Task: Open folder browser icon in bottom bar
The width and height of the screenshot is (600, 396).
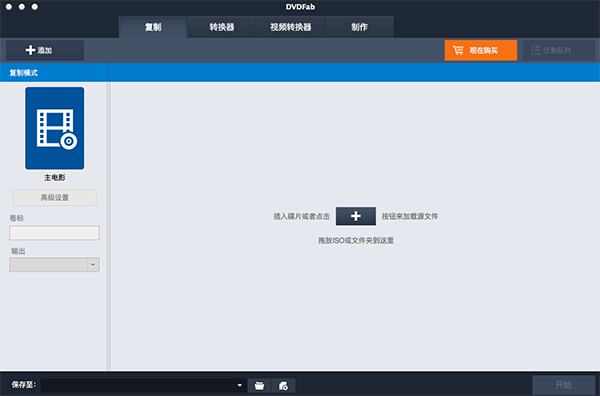Action: click(259, 385)
